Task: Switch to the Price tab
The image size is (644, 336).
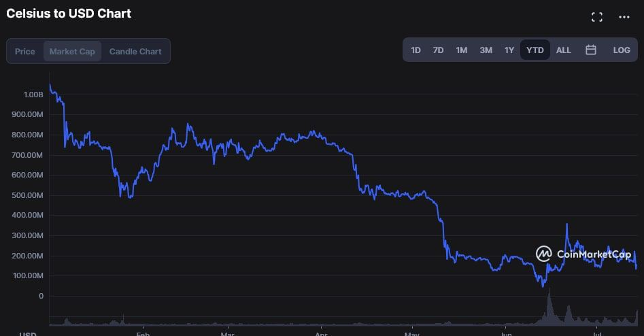Action: tap(25, 52)
